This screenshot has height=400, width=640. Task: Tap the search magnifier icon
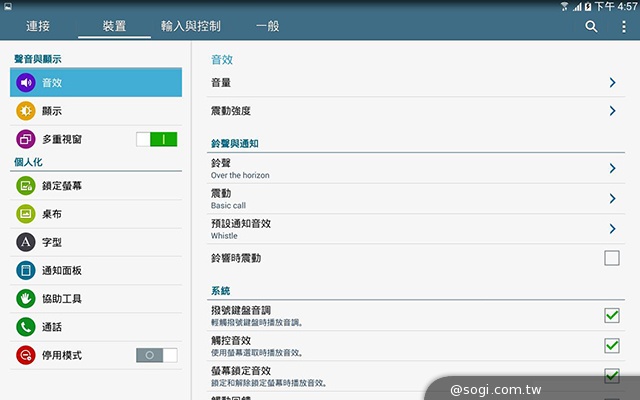tap(591, 27)
